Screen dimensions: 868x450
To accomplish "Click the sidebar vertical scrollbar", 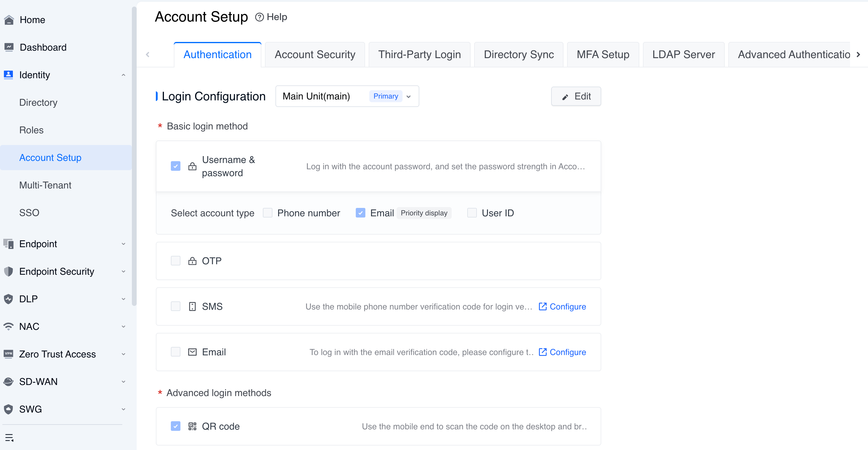I will click(x=134, y=155).
